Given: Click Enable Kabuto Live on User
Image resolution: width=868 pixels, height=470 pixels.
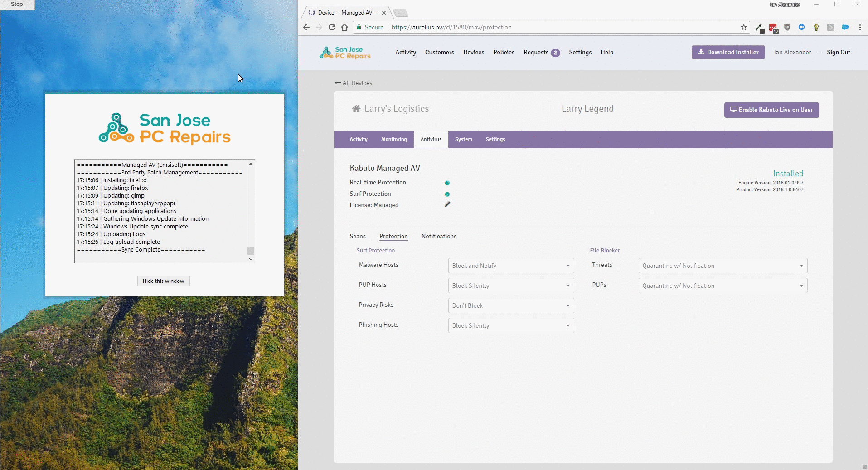Looking at the screenshot, I should point(771,110).
